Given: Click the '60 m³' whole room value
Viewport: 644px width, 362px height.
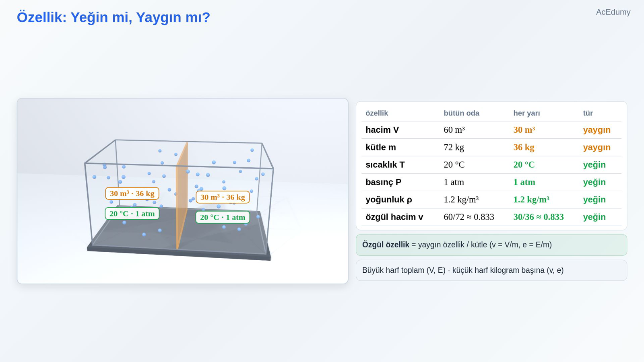Looking at the screenshot, I should tap(454, 130).
